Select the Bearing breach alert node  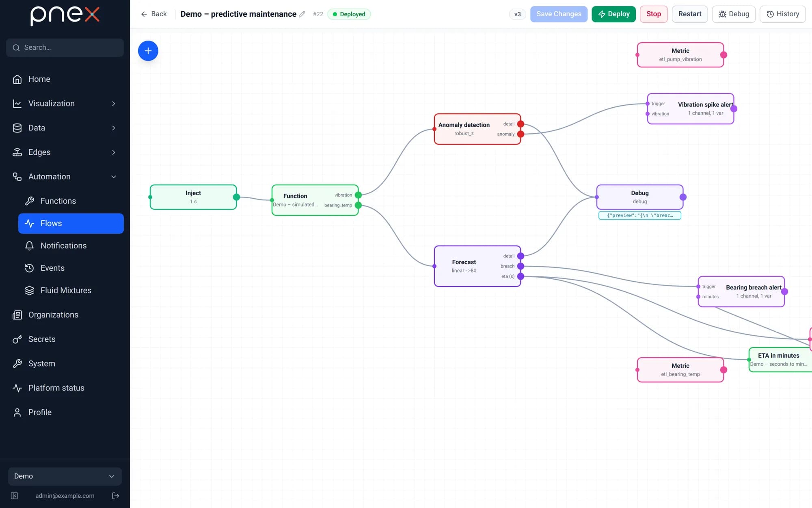tap(741, 291)
